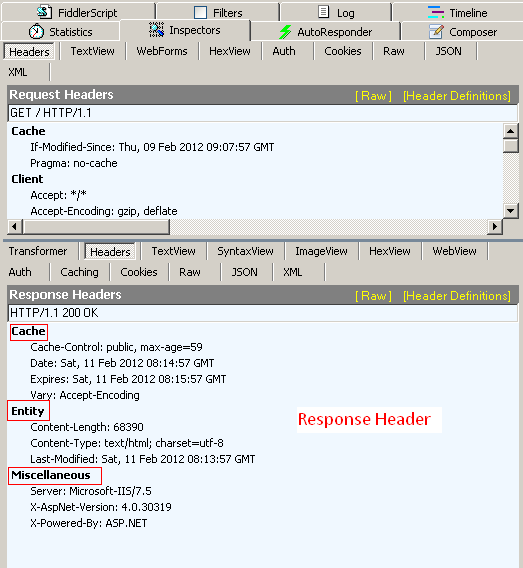Click the Raw link in Request Headers
Image resolution: width=523 pixels, height=568 pixels.
click(x=373, y=96)
